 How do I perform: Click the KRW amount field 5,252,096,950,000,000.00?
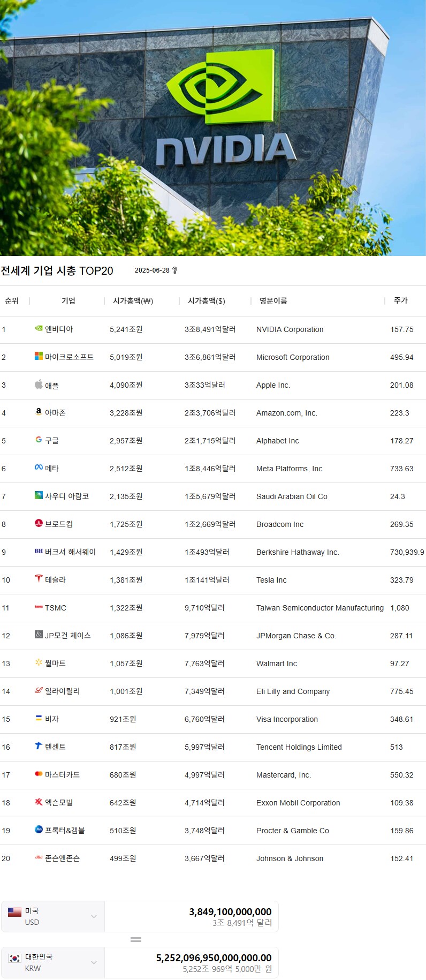click(x=214, y=958)
